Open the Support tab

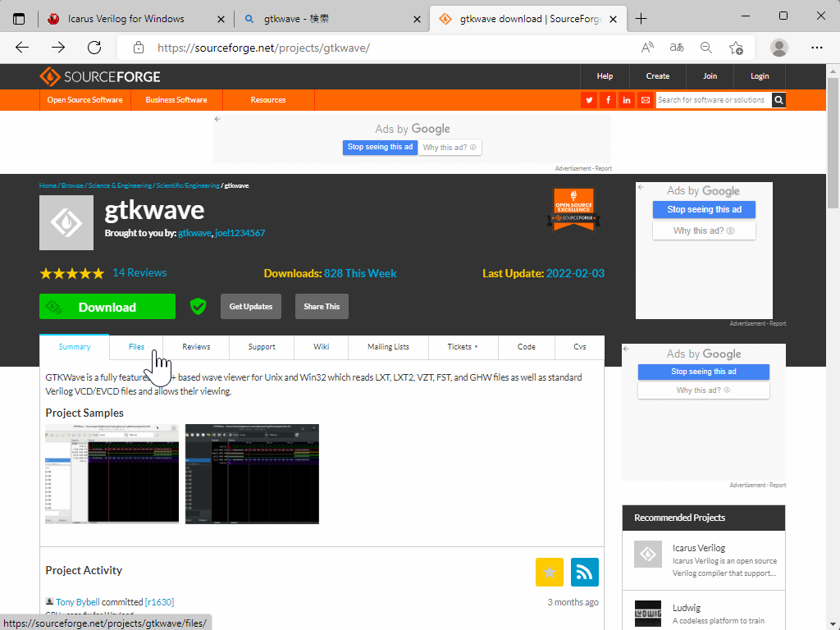click(262, 347)
